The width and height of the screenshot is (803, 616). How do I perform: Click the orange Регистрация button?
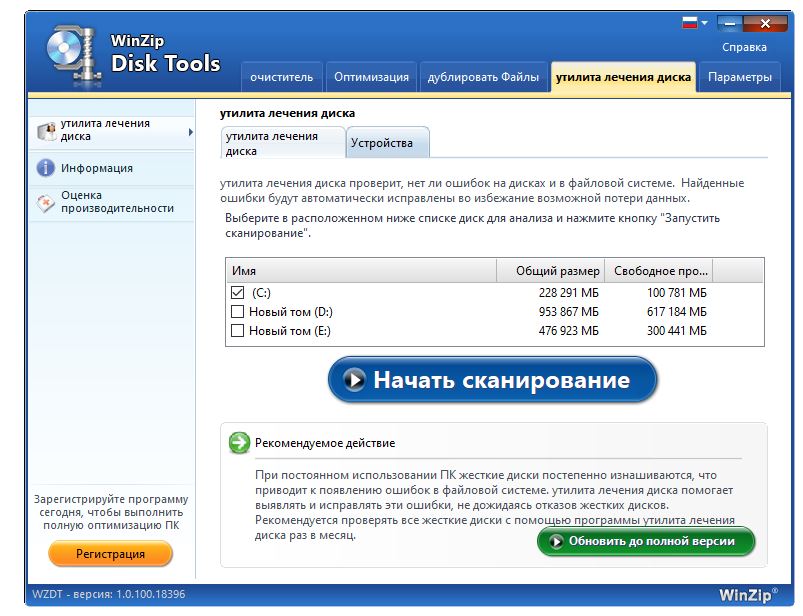pos(110,554)
